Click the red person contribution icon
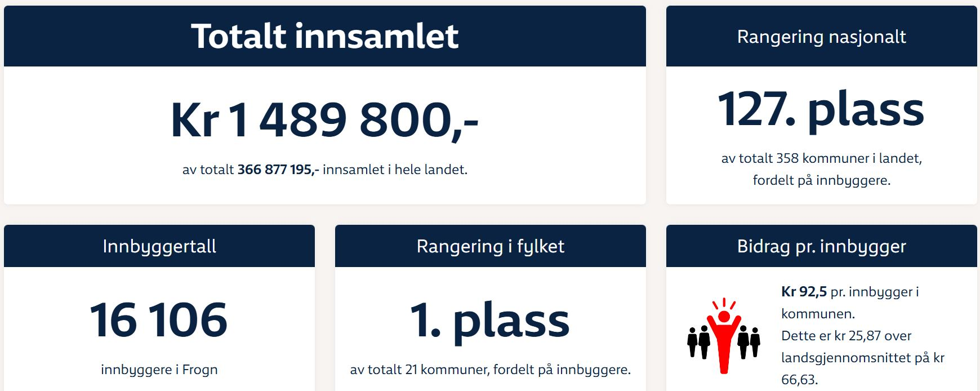980x391 pixels. tap(724, 336)
